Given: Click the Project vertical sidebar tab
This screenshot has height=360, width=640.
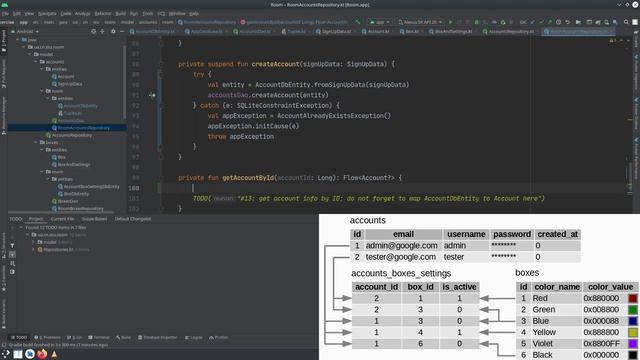Looking at the screenshot, I should tap(4, 41).
